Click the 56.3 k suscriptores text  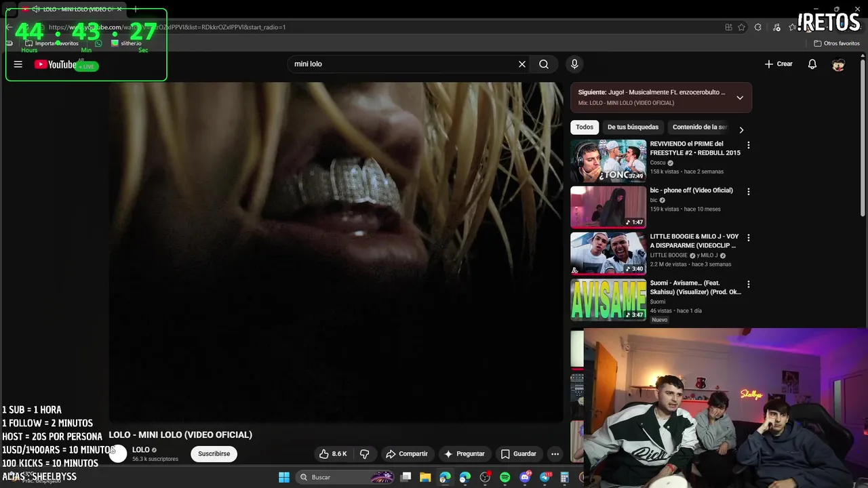[x=155, y=460]
